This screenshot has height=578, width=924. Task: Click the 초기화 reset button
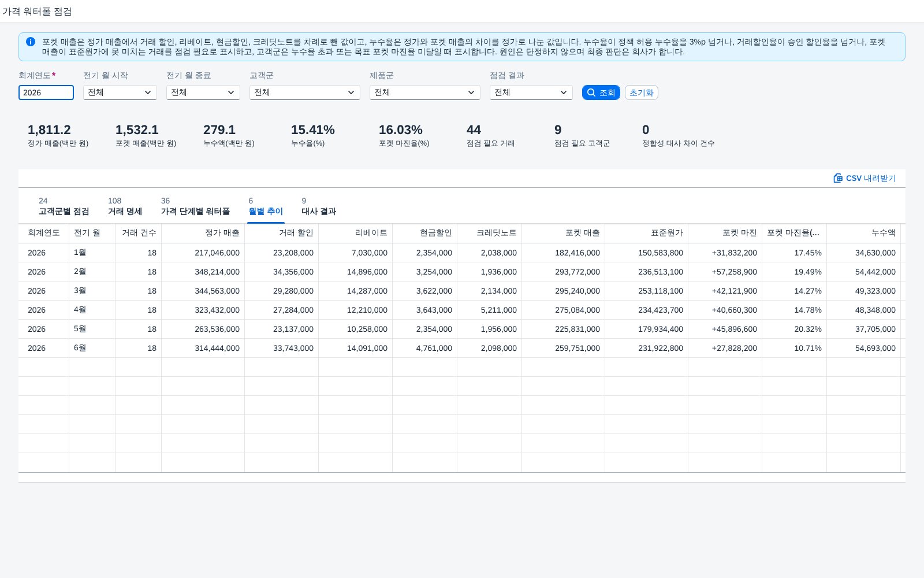(x=642, y=92)
